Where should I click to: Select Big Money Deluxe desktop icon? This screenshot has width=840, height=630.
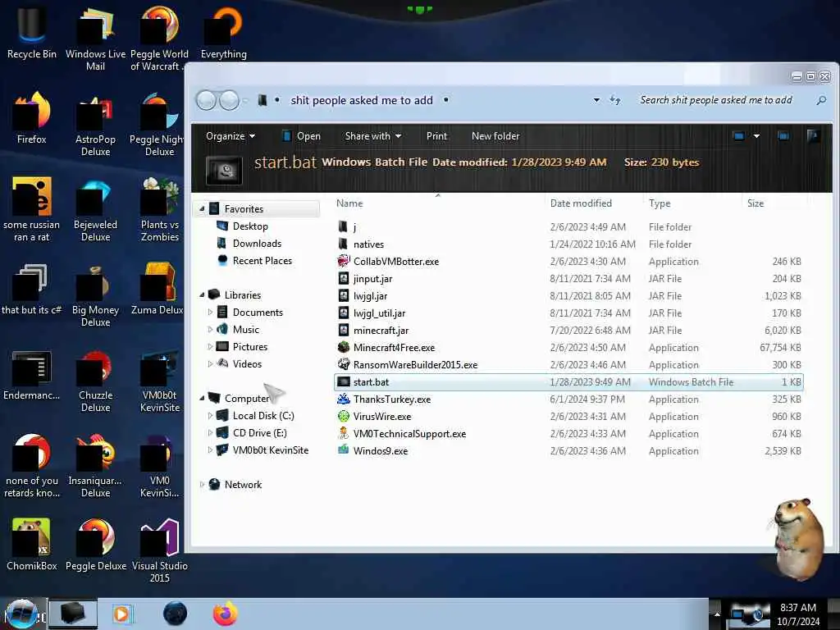(95, 294)
